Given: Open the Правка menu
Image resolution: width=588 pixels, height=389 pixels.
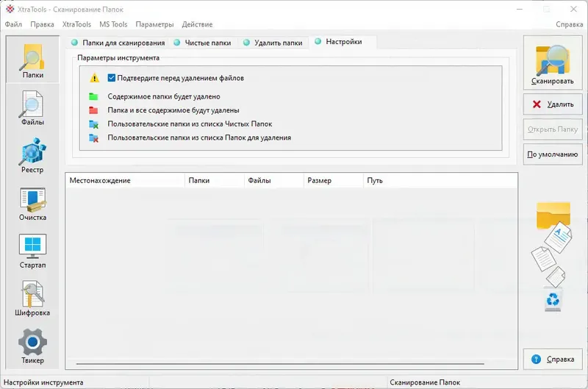Looking at the screenshot, I should [x=42, y=24].
